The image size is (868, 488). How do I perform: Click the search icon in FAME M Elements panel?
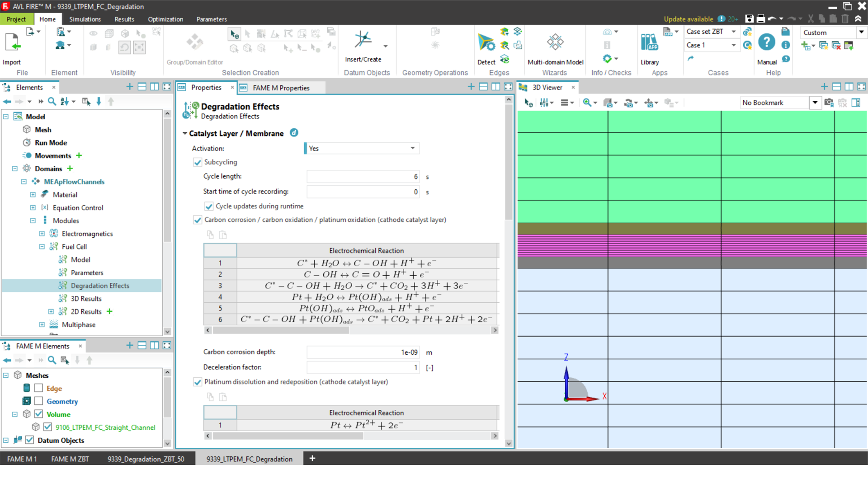[x=52, y=360]
